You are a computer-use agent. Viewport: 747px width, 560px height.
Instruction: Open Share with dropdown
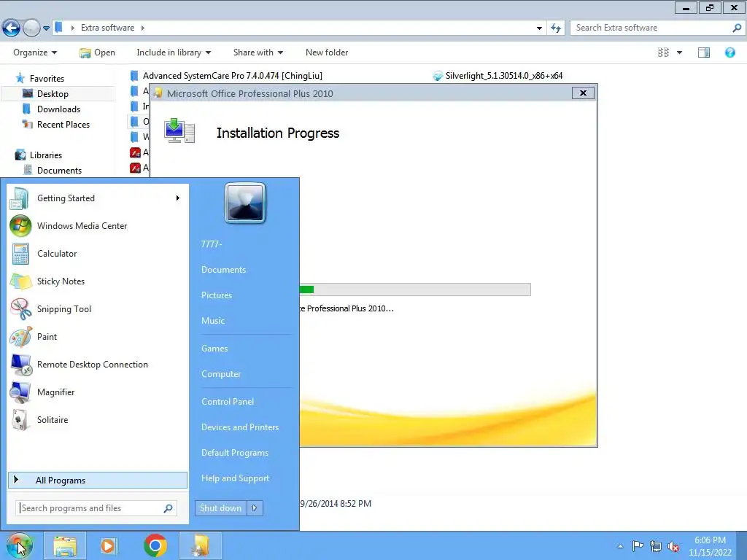[258, 52]
